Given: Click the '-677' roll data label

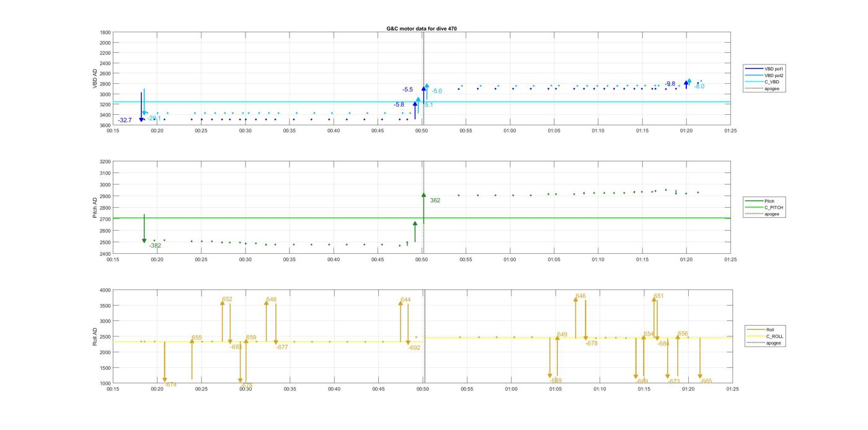Looking at the screenshot, I should tap(281, 347).
